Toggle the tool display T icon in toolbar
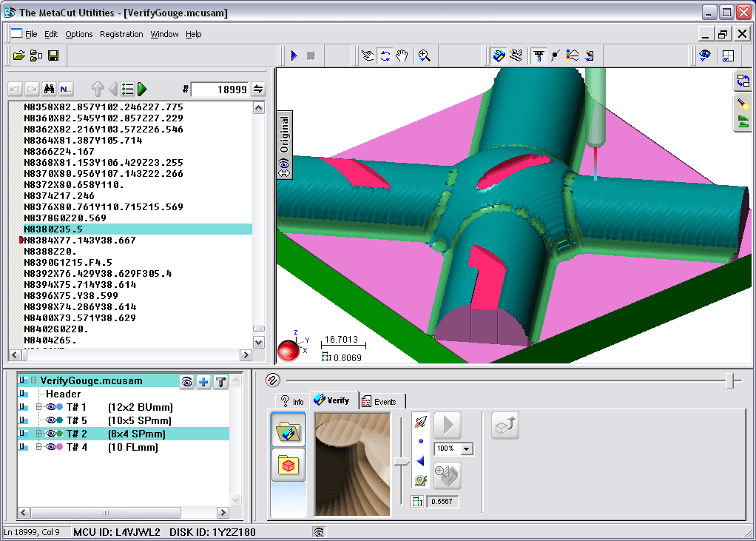Viewport: 756px width, 541px height. pyautogui.click(x=539, y=56)
